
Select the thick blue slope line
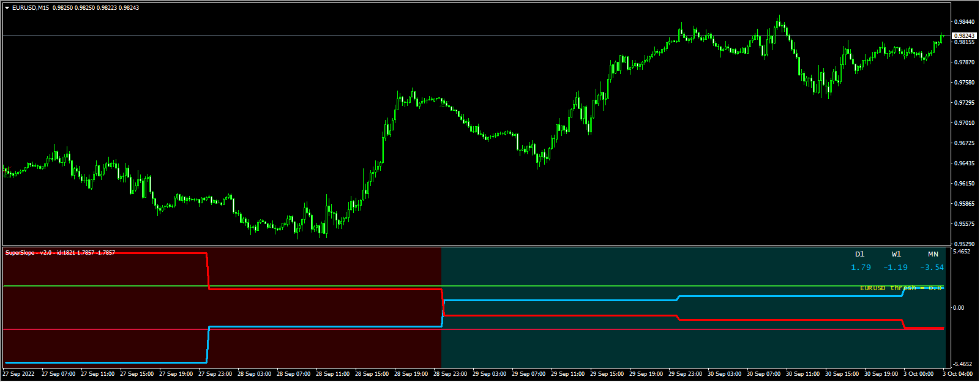point(560,301)
